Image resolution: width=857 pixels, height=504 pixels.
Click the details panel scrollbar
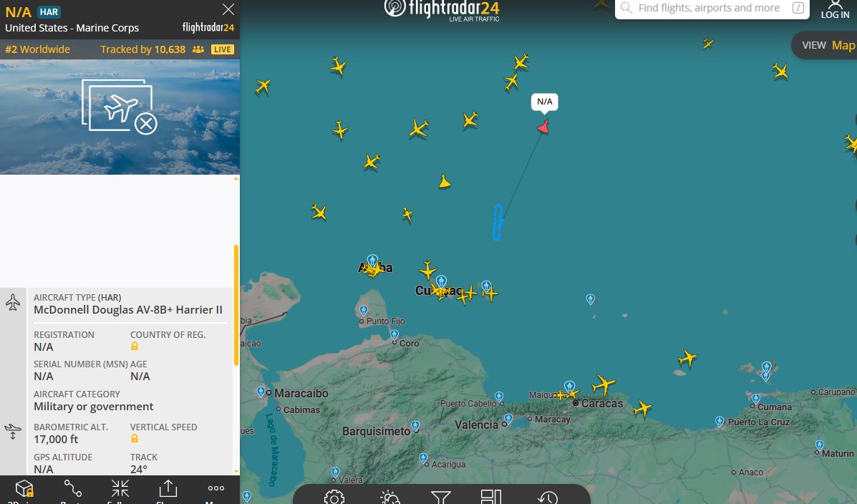236,305
